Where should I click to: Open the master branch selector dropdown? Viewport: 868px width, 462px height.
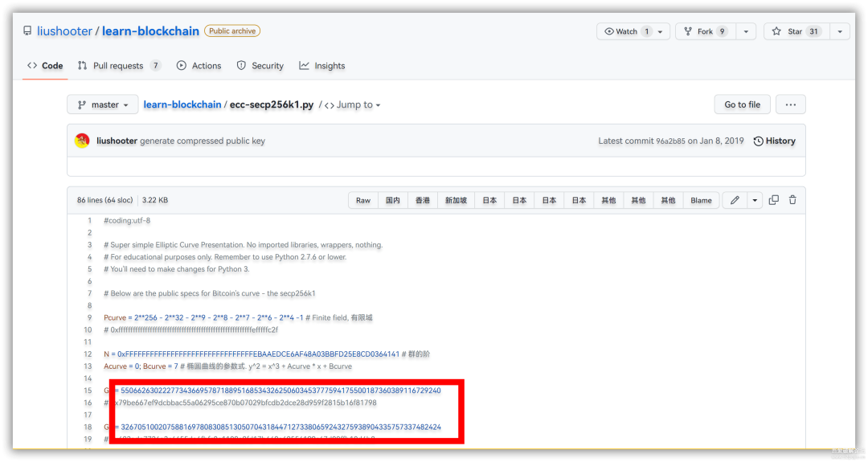[102, 104]
